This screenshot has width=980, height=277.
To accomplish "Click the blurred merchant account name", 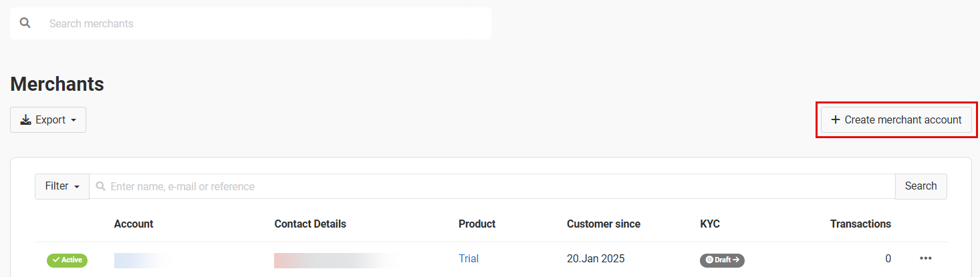I will pyautogui.click(x=144, y=260).
